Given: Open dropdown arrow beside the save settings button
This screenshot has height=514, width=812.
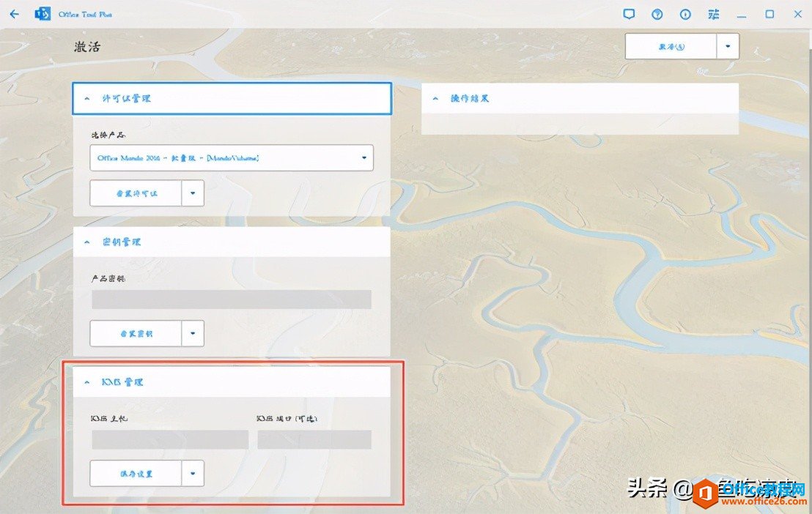Looking at the screenshot, I should coord(193,473).
